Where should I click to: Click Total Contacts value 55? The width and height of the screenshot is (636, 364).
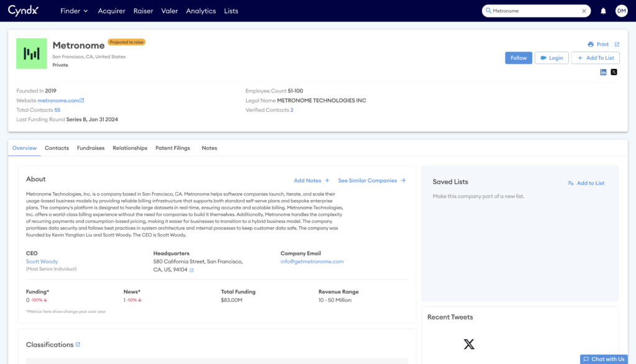click(x=57, y=110)
